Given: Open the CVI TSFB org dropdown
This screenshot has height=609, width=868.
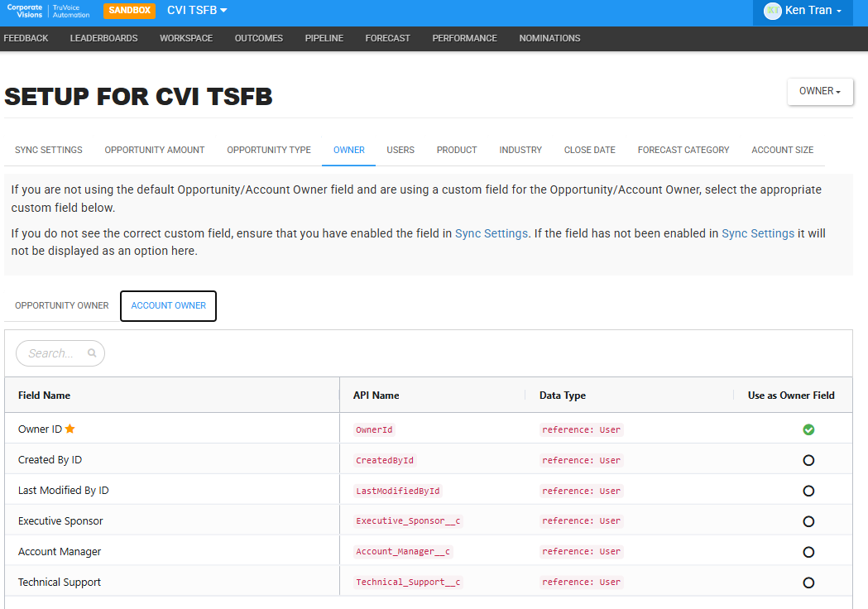Looking at the screenshot, I should [197, 11].
